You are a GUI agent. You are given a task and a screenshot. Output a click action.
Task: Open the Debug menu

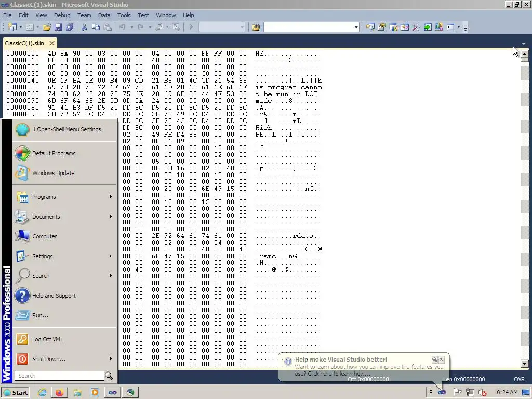62,15
